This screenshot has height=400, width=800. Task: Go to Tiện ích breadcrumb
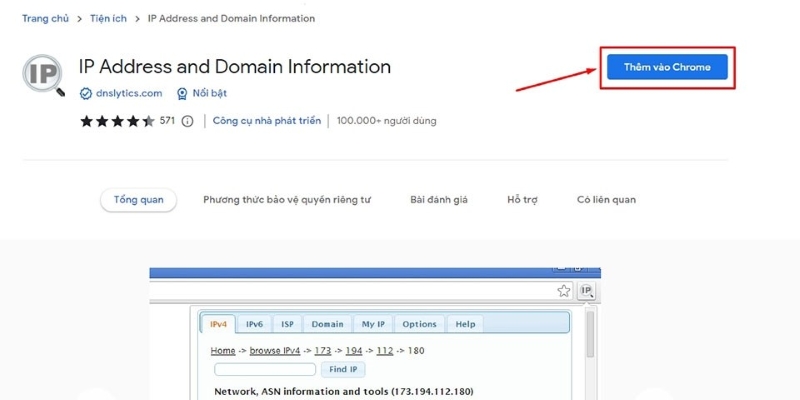108,18
